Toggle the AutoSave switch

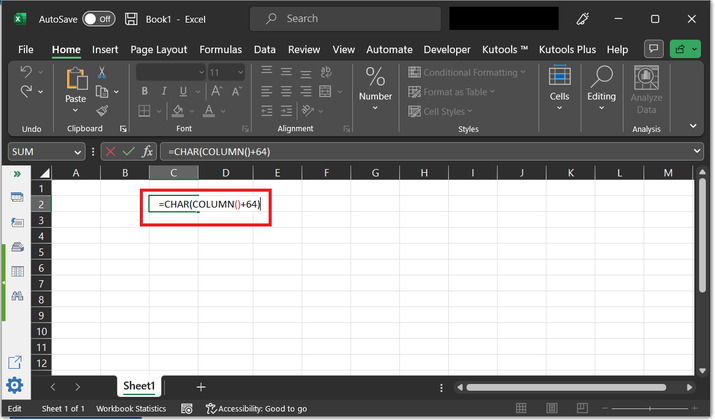point(98,19)
